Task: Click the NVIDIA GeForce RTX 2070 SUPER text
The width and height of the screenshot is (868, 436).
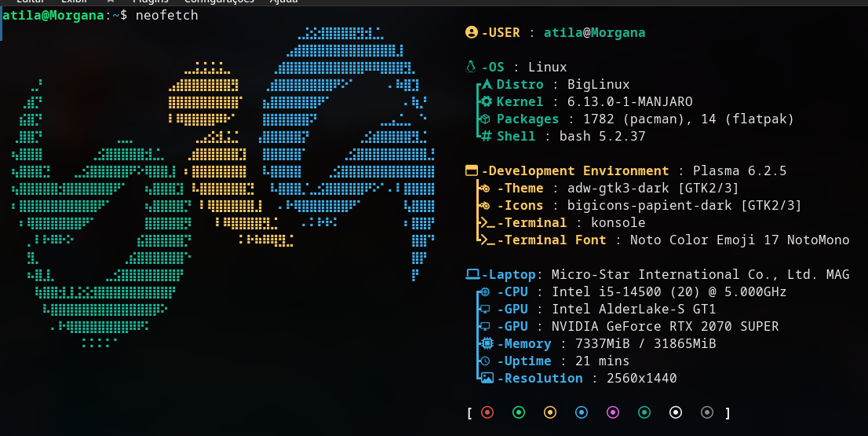Action: pos(666,326)
